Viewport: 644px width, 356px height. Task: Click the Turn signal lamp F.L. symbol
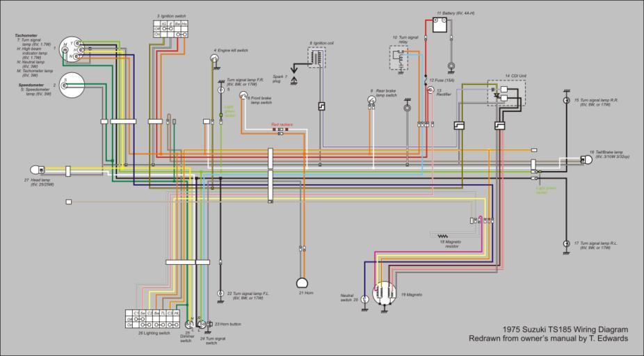click(x=220, y=293)
